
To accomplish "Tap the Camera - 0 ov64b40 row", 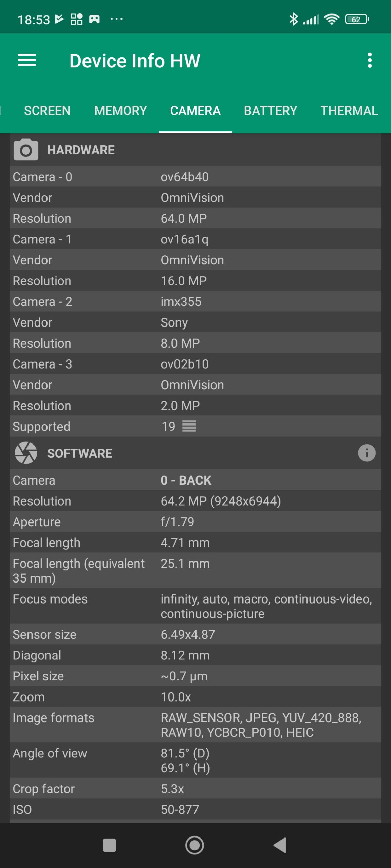I will pyautogui.click(x=195, y=177).
